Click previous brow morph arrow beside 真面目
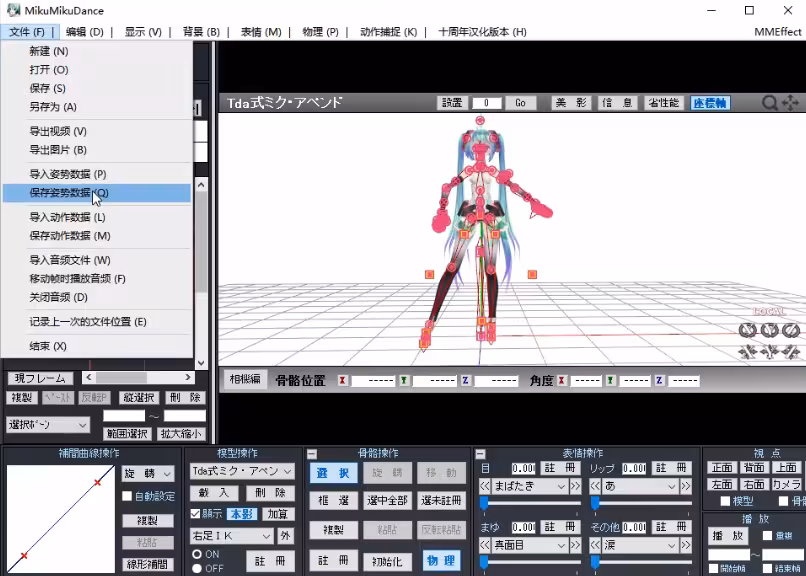This screenshot has width=806, height=576. (485, 545)
